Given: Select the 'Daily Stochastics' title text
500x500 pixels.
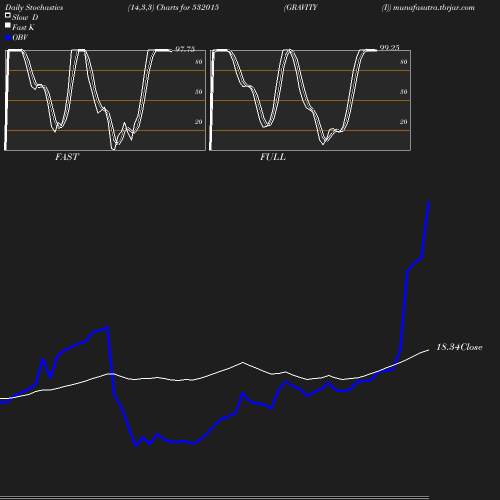Looking at the screenshot, I should [34, 8].
